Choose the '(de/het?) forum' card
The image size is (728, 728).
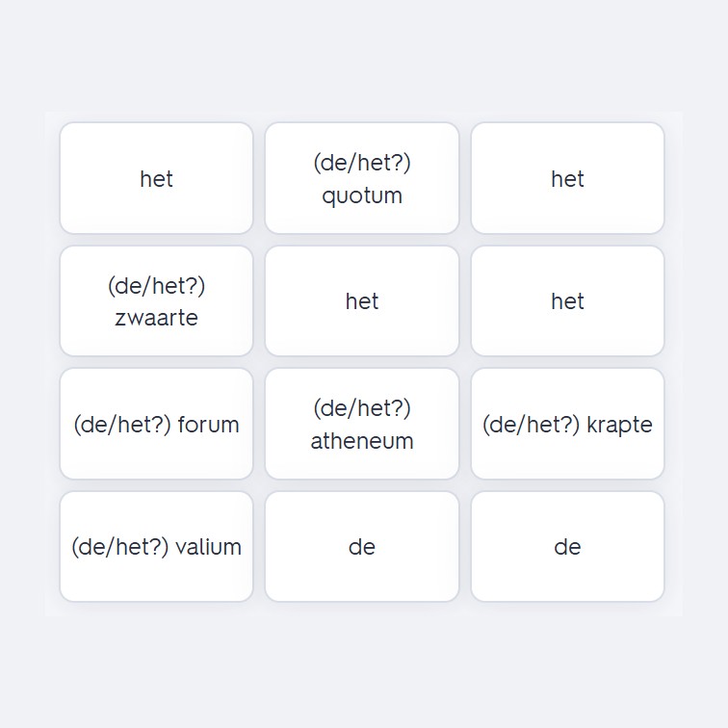156,424
